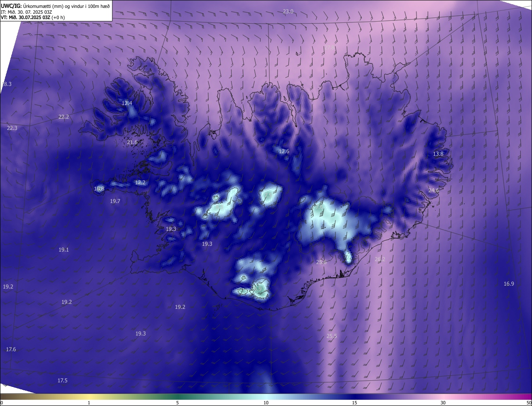
Task: Click the faint 27.8 value label
Action: point(329,48)
